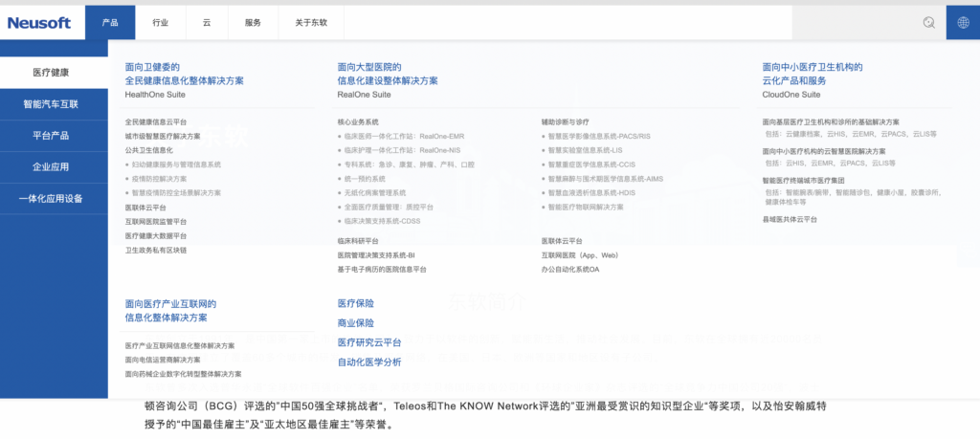
Task: Open 全民健康信息云平台 link
Action: [156, 122]
